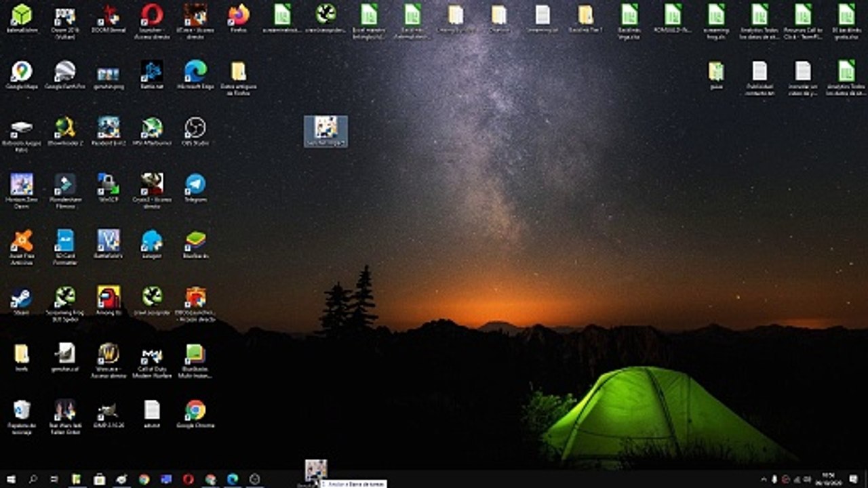The height and width of the screenshot is (488, 868).
Task: Select the WinSCP desktop shortcut
Action: (108, 188)
